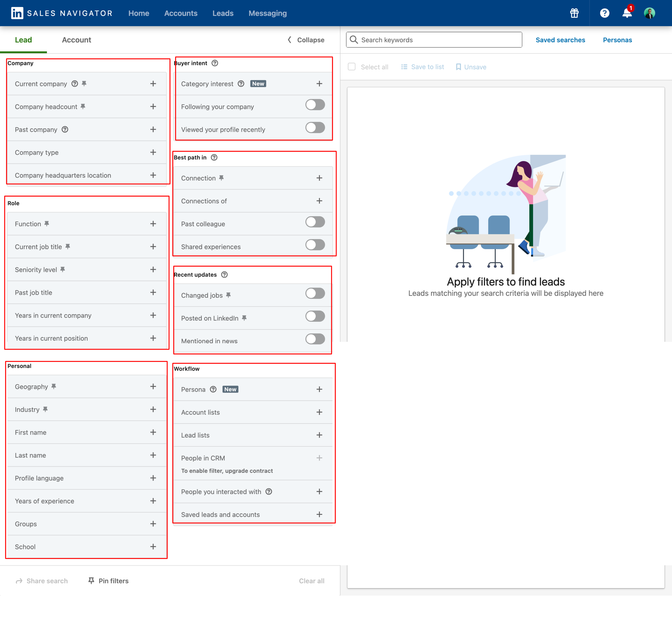The image size is (672, 622).
Task: Open Saved searches
Action: click(560, 40)
